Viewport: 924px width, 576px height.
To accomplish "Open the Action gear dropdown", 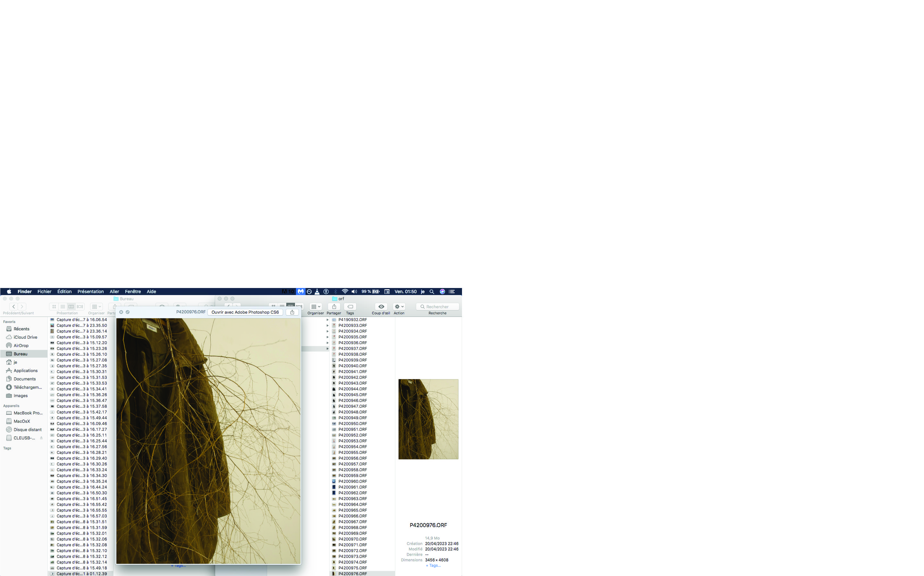I will [399, 307].
